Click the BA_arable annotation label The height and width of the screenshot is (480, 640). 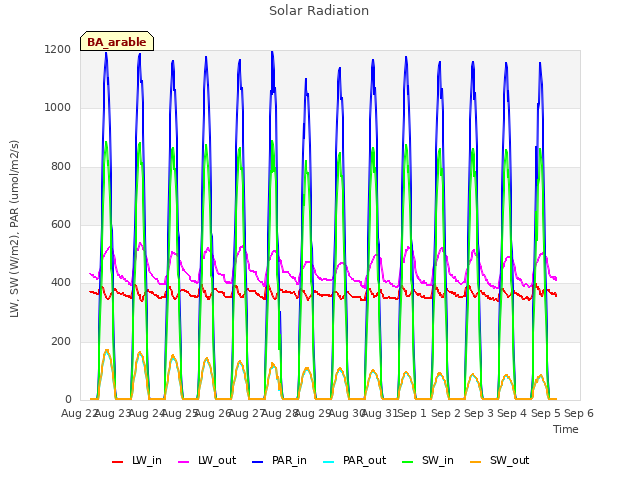117,42
